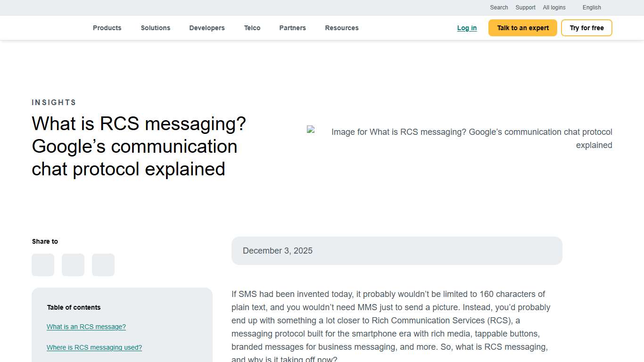Open 'What is an RCS message?' from contents

click(86, 327)
